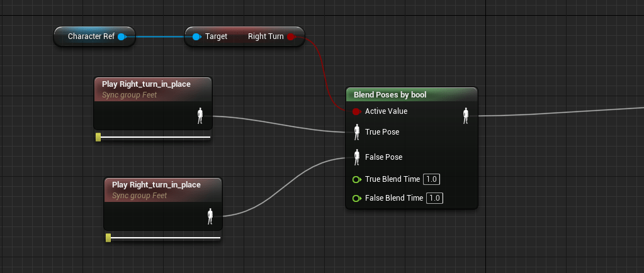Image resolution: width=644 pixels, height=273 pixels.
Task: Click the Character Ref blue output pin
Action: point(122,36)
